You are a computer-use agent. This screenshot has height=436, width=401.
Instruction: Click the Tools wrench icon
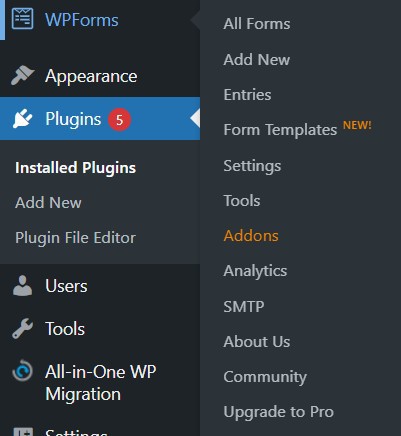(22, 328)
